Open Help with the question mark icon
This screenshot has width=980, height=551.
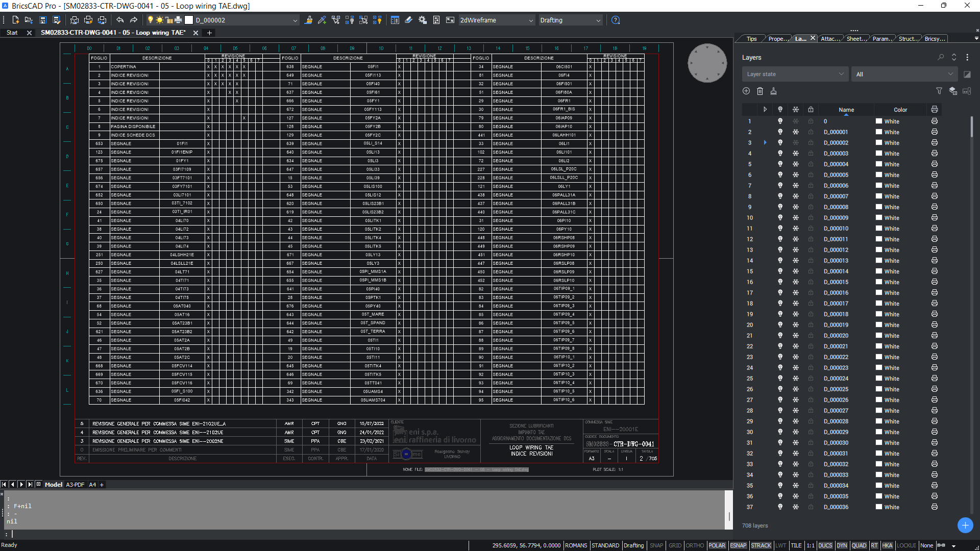coord(616,20)
